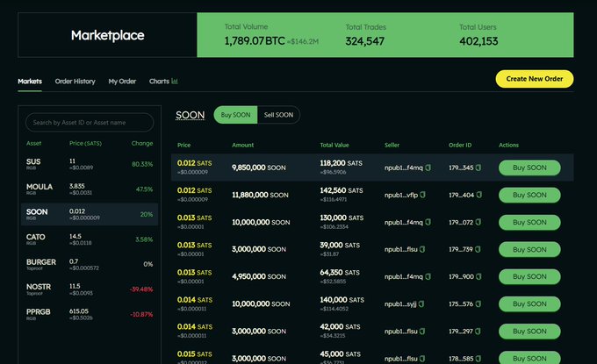597x364 pixels.
Task: Click the Price column header in orders table
Action: (x=183, y=145)
